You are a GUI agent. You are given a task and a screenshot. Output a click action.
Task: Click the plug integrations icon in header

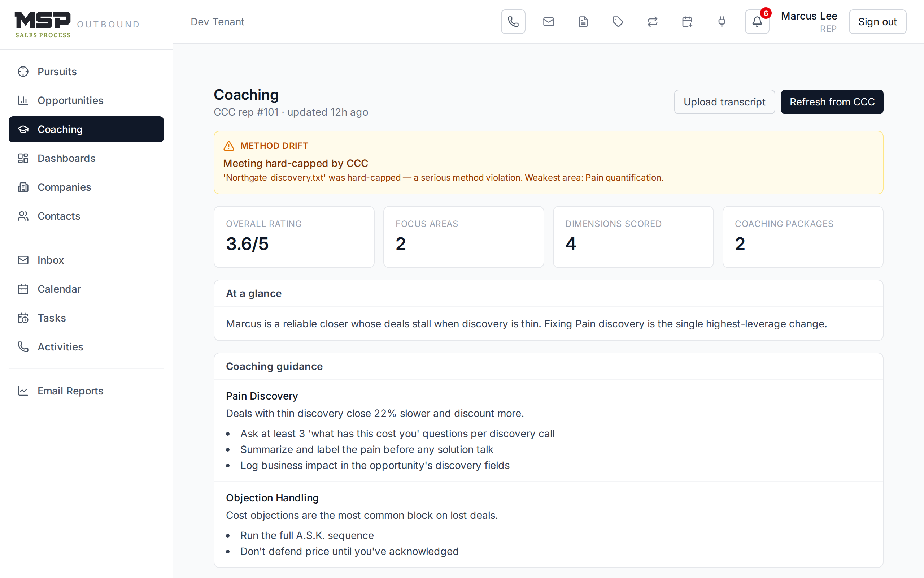[722, 22]
